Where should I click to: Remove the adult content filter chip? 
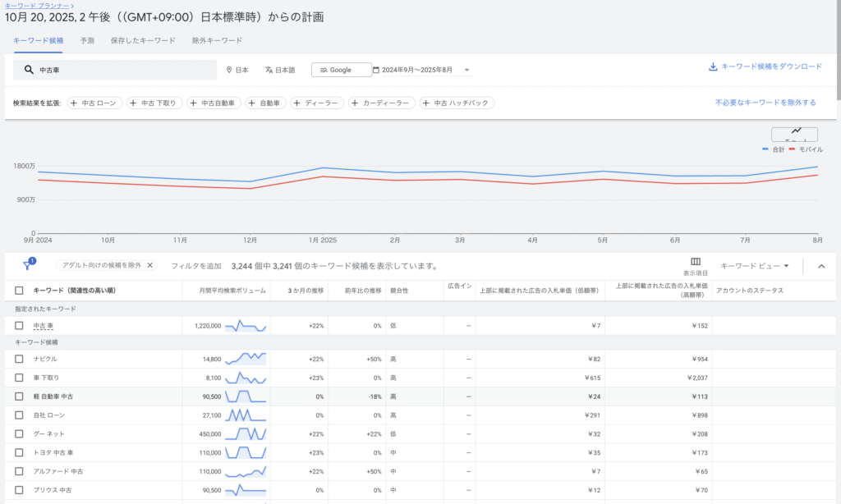click(149, 266)
